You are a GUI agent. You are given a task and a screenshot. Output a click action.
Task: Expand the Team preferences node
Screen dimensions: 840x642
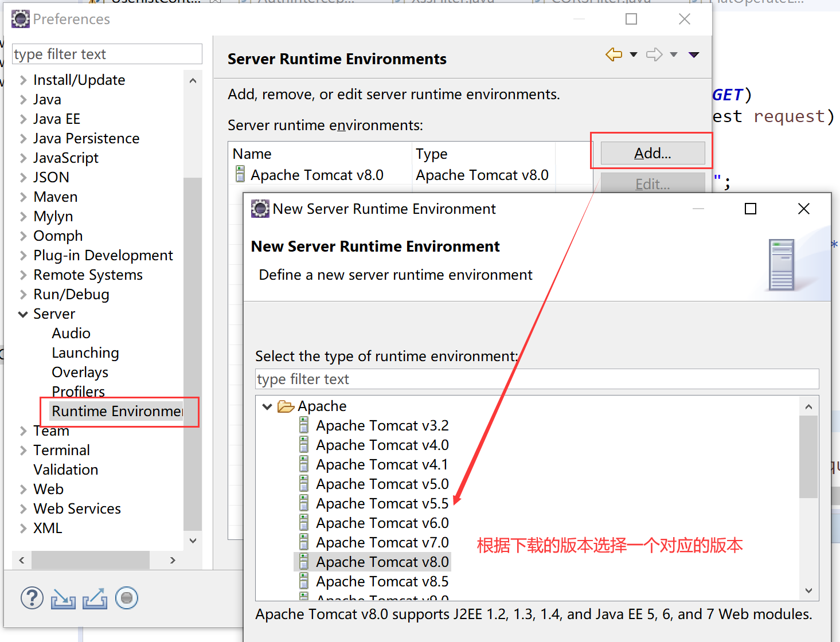(23, 431)
